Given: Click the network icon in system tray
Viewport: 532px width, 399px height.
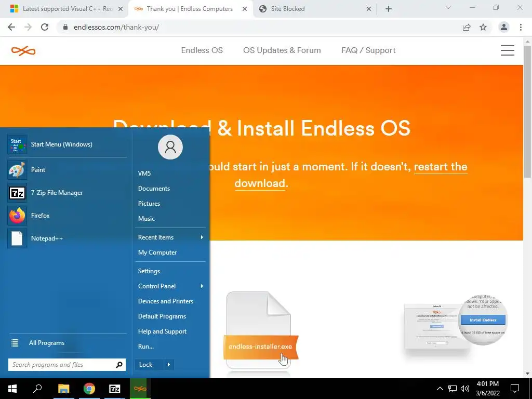Looking at the screenshot, I should click(453, 389).
